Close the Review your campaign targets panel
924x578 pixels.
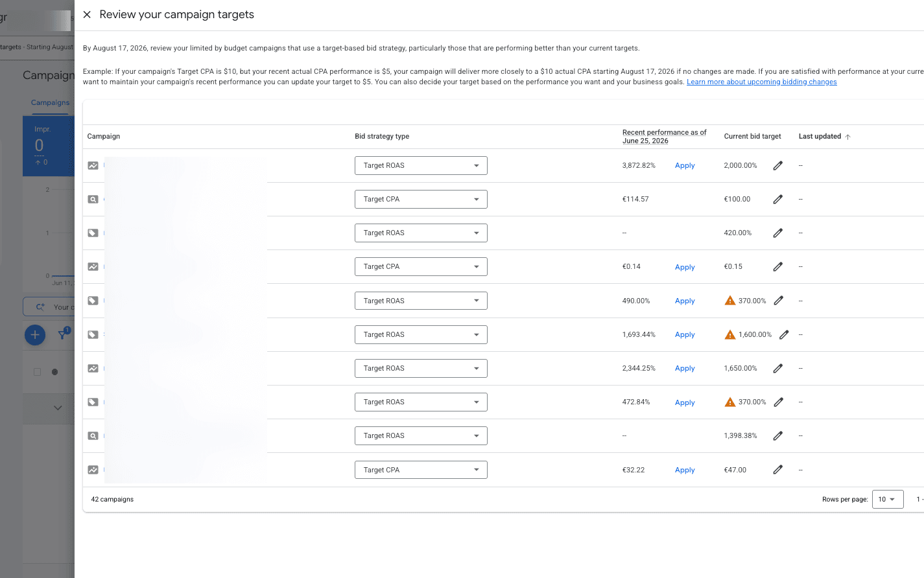(x=87, y=14)
